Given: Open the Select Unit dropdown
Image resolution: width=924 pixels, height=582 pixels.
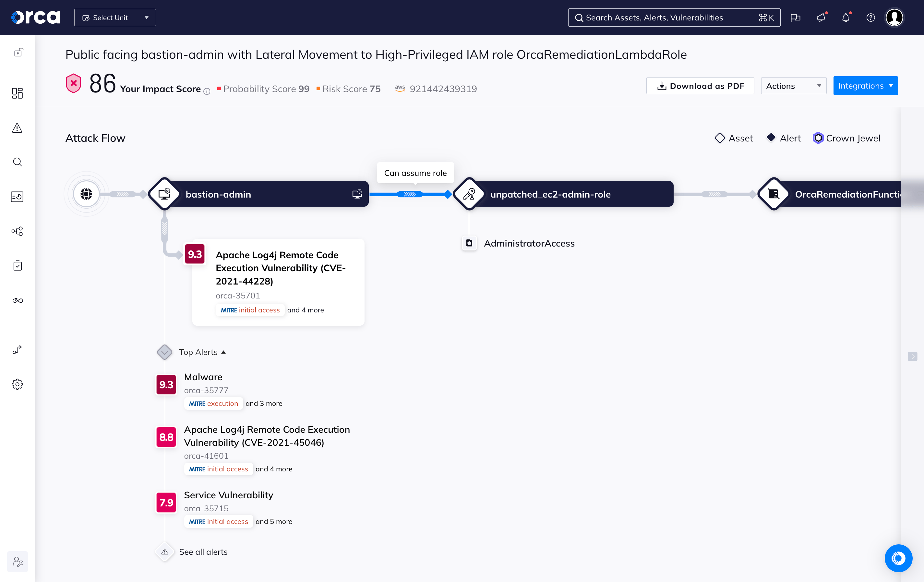Looking at the screenshot, I should click(x=115, y=17).
